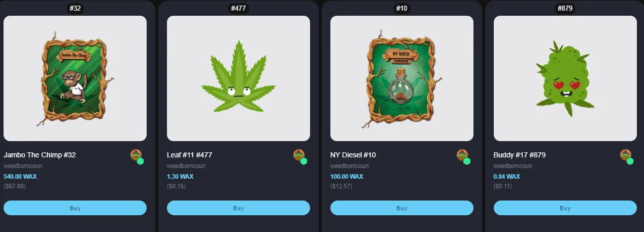Buy Jambo The Chimp #32
644x232 pixels.
coord(75,208)
